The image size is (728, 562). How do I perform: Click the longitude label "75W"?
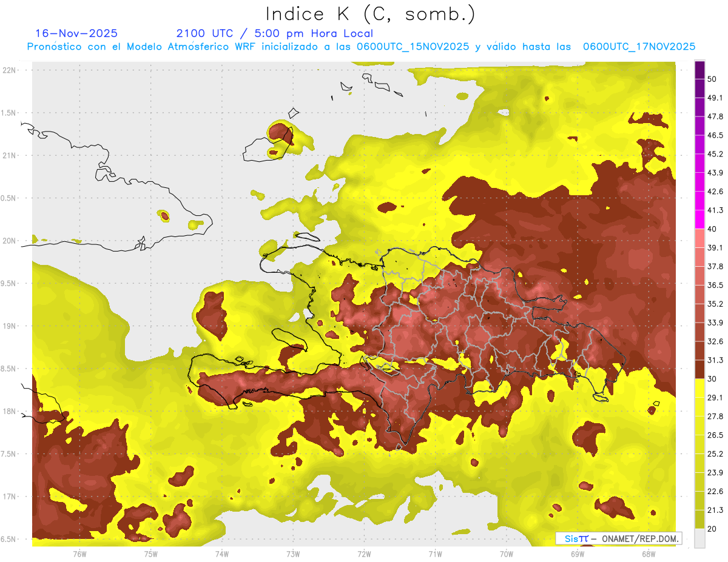coord(150,554)
